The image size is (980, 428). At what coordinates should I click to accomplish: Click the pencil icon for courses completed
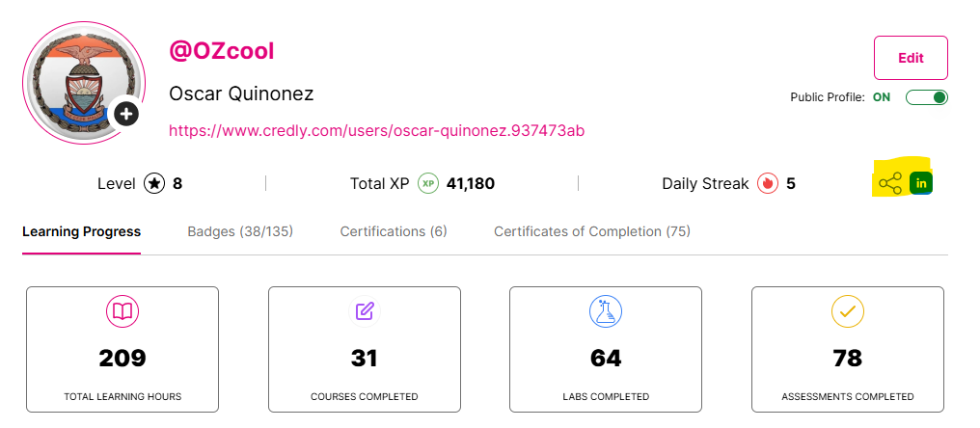(365, 310)
